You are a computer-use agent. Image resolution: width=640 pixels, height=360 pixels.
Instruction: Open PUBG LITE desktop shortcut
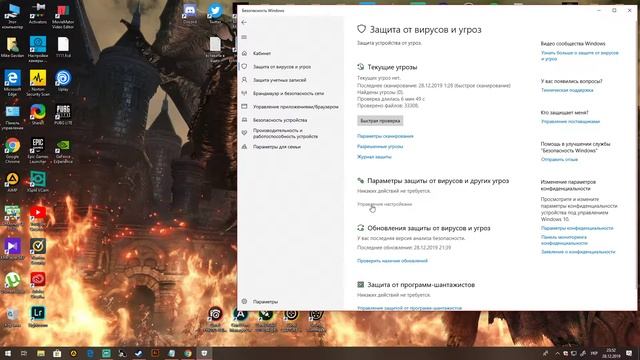(x=63, y=114)
